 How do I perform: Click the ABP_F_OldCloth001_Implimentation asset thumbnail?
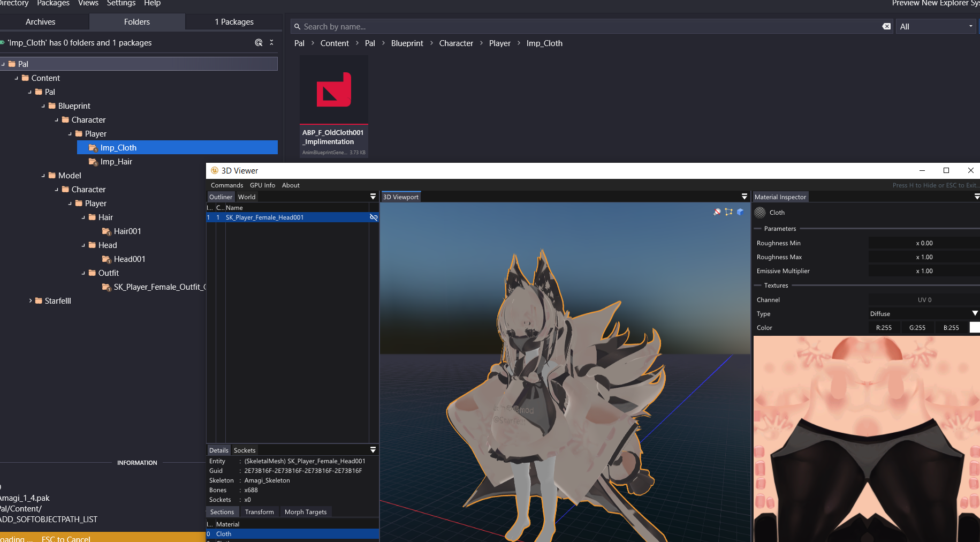coord(333,90)
